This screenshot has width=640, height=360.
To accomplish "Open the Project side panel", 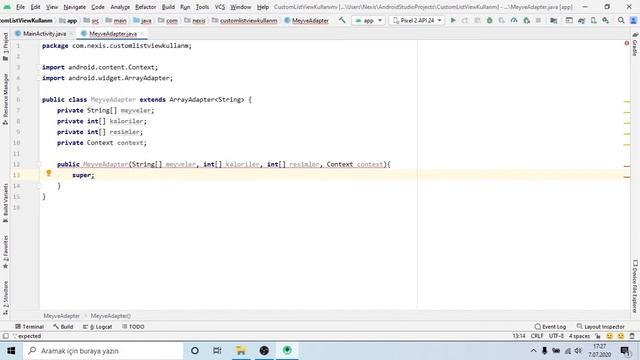I will pyautogui.click(x=5, y=46).
